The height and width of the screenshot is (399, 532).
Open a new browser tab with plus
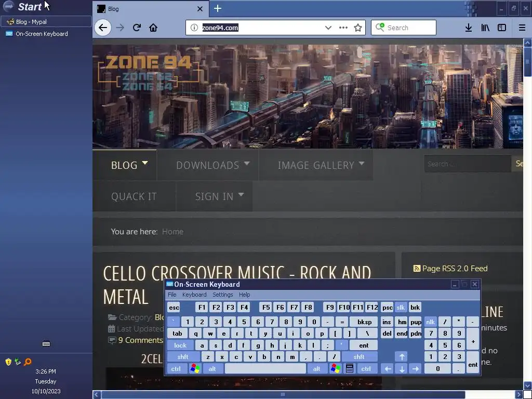pyautogui.click(x=218, y=8)
